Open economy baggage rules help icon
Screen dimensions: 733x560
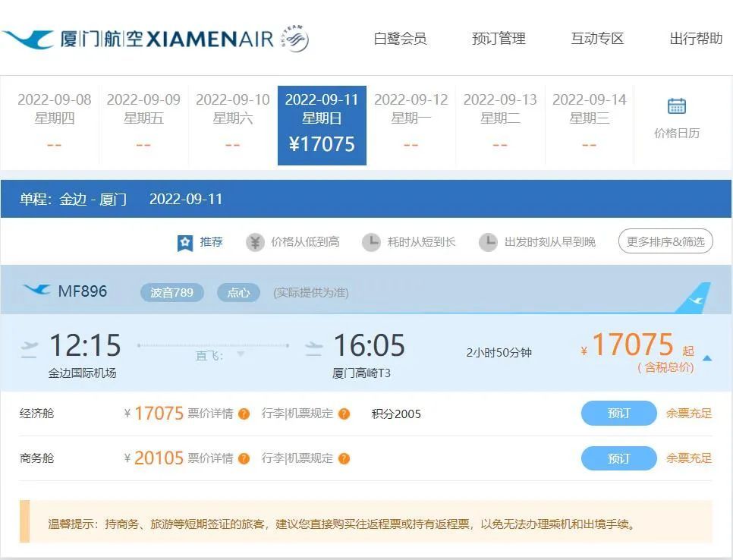(x=344, y=414)
